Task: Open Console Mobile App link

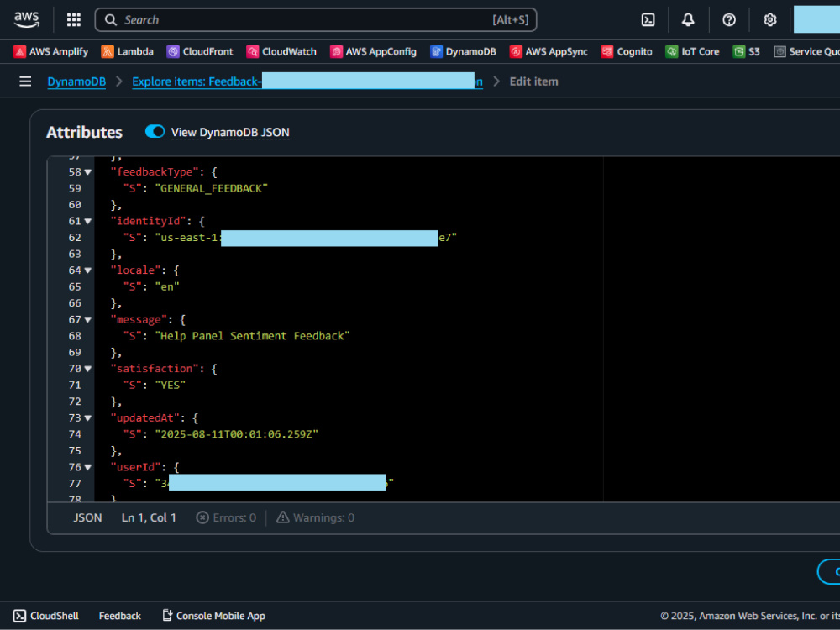Action: 213,616
